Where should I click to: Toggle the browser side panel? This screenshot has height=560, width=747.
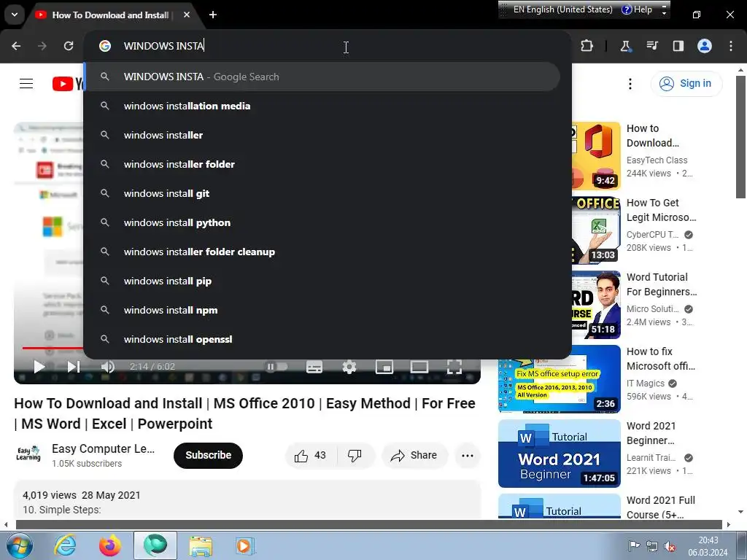(678, 46)
